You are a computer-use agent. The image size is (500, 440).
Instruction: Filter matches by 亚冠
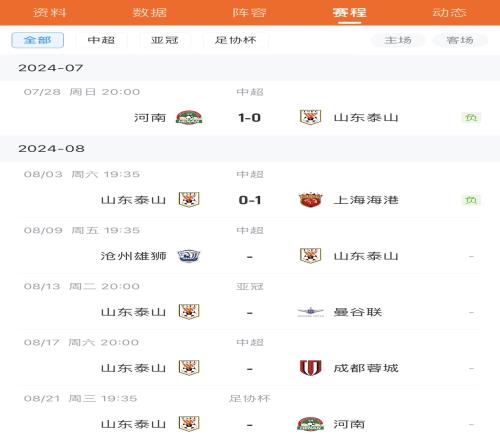165,40
